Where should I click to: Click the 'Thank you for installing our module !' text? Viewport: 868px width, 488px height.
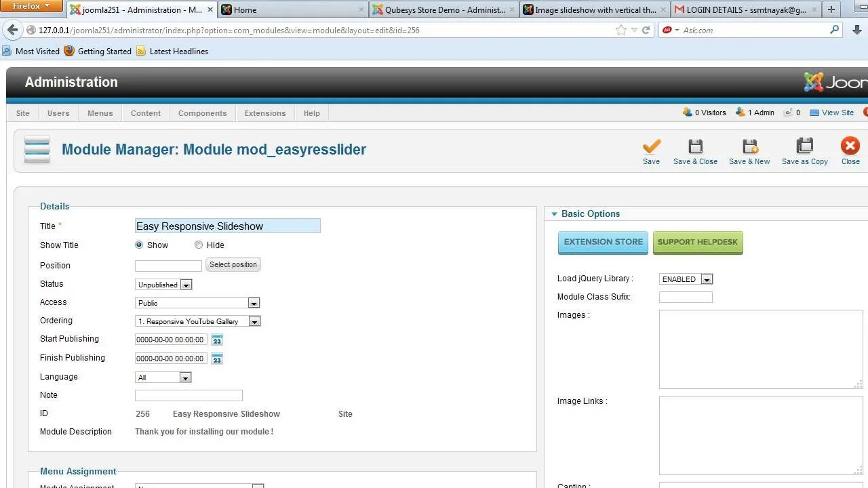click(204, 432)
